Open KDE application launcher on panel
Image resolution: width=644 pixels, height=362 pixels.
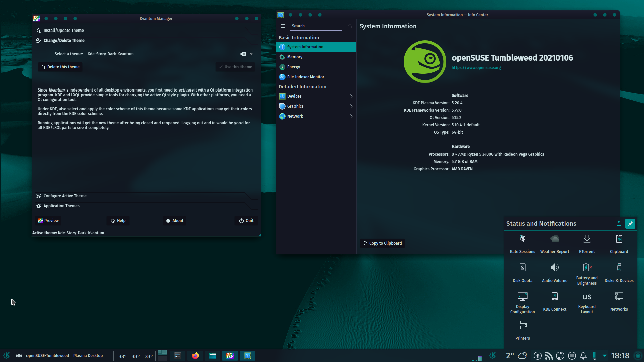point(6,356)
